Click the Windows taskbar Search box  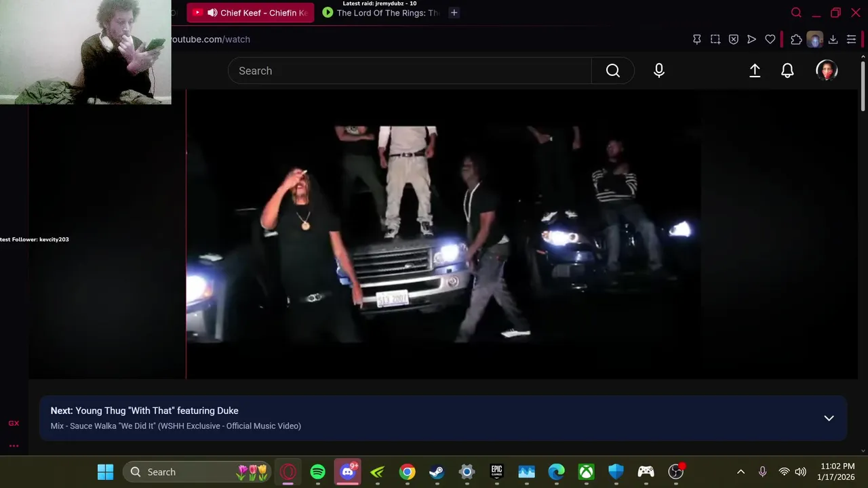tap(197, 472)
